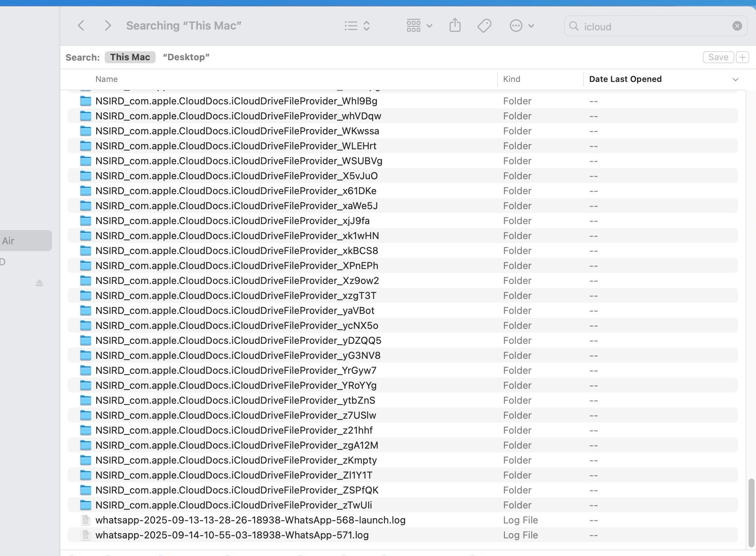Switch search scope to "Desktop"
Image resolution: width=756 pixels, height=556 pixels.
click(186, 57)
